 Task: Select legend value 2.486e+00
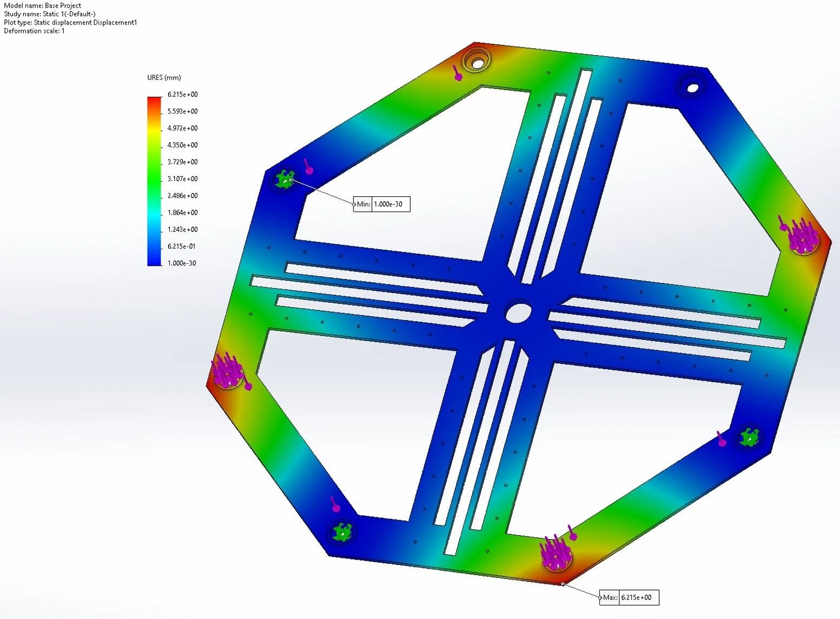pos(182,196)
